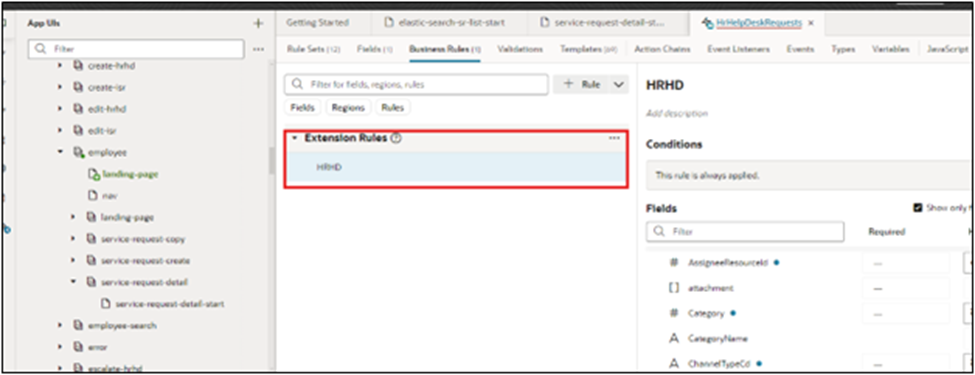Select the nav page in tree
The image size is (975, 375).
coord(110,196)
